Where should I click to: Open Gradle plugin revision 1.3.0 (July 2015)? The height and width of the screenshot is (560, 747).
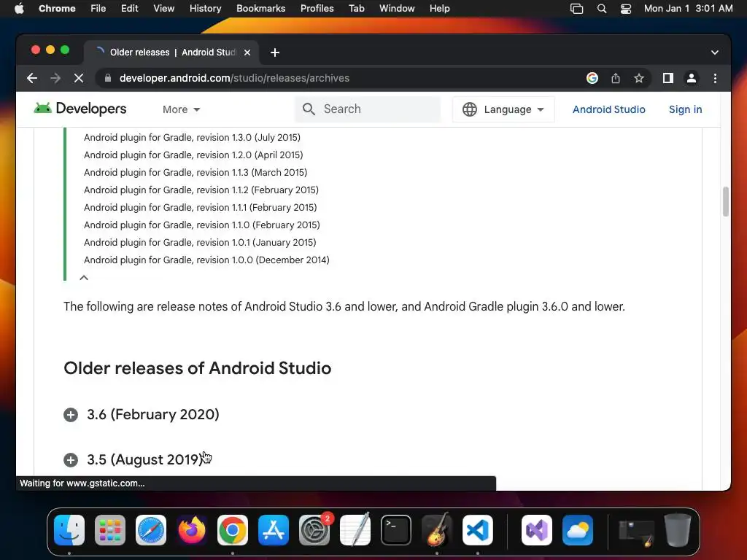[x=192, y=138]
